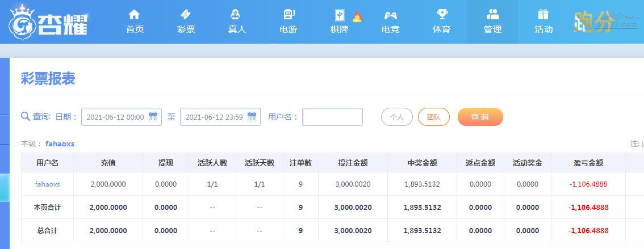
Task: Open the 活动 gift box icon
Action: (543, 14)
